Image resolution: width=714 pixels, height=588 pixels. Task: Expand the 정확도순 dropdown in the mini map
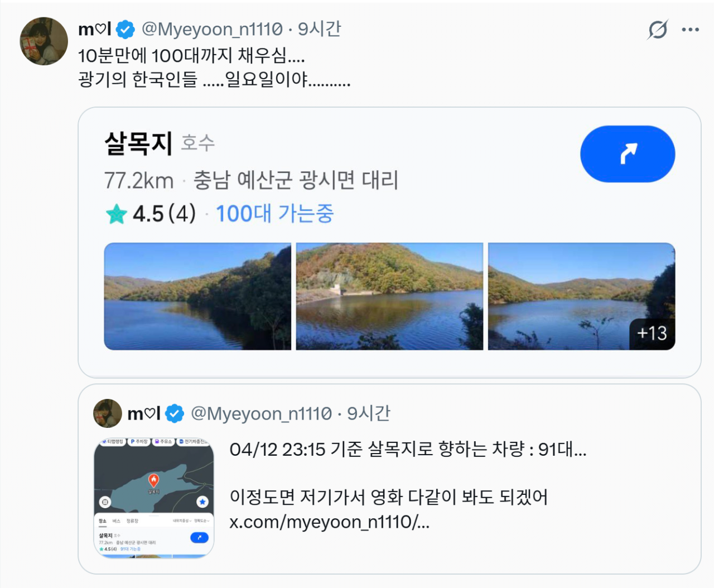tap(201, 521)
